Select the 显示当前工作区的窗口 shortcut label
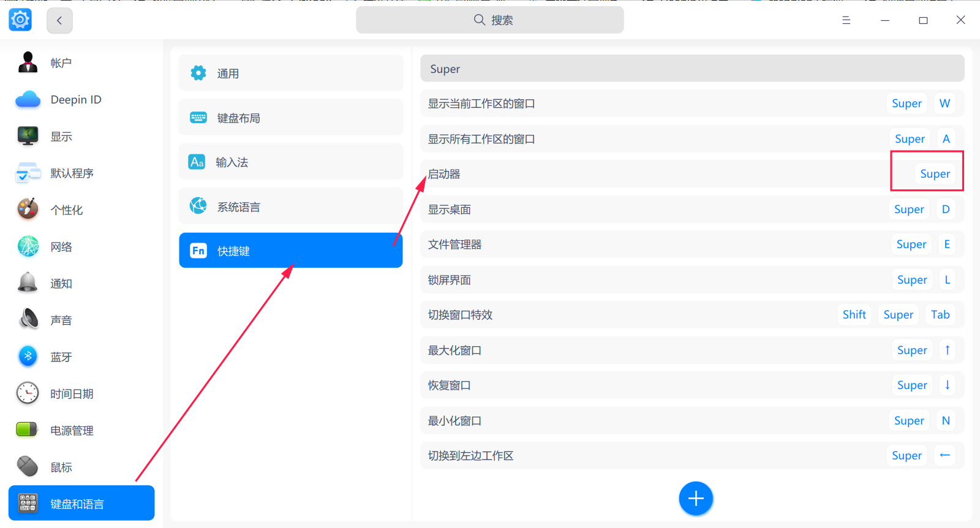Screen dimensions: 980x528 (481, 104)
